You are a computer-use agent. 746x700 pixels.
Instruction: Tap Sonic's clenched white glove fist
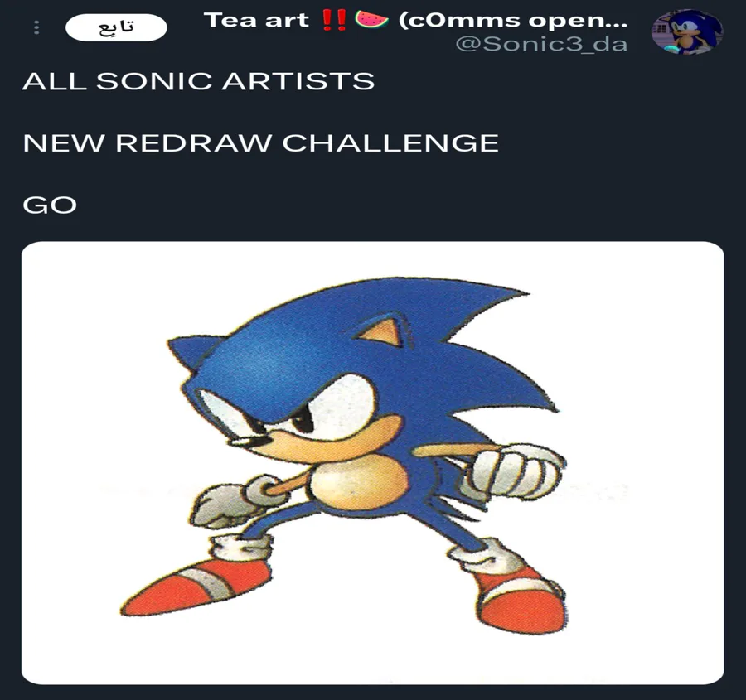pos(517,471)
